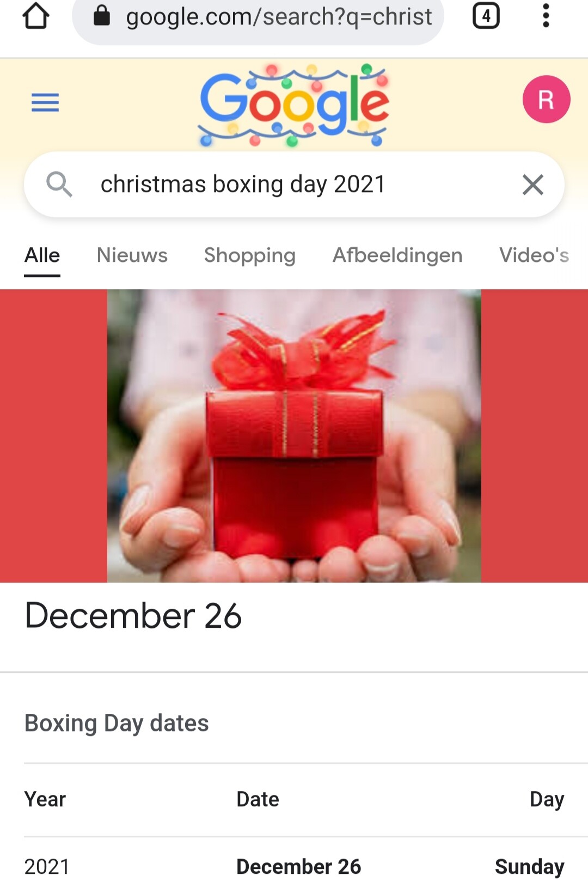This screenshot has height=894, width=588.
Task: Open the Video's tab
Action: tap(534, 255)
